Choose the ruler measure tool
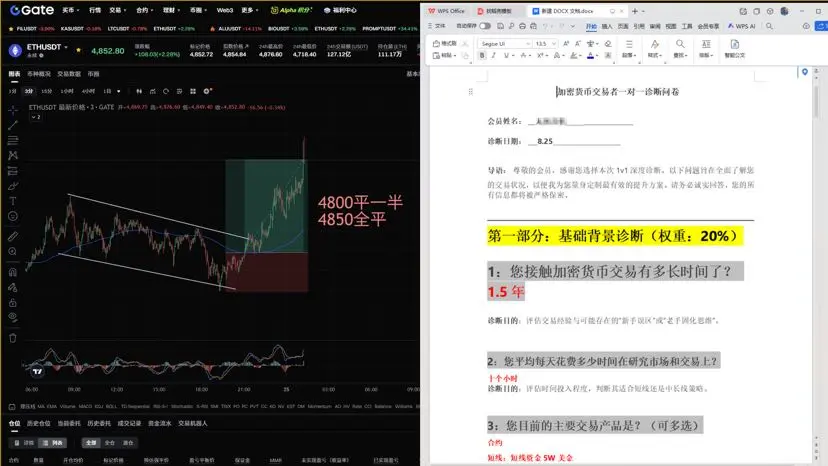The height and width of the screenshot is (466, 828). 13,236
